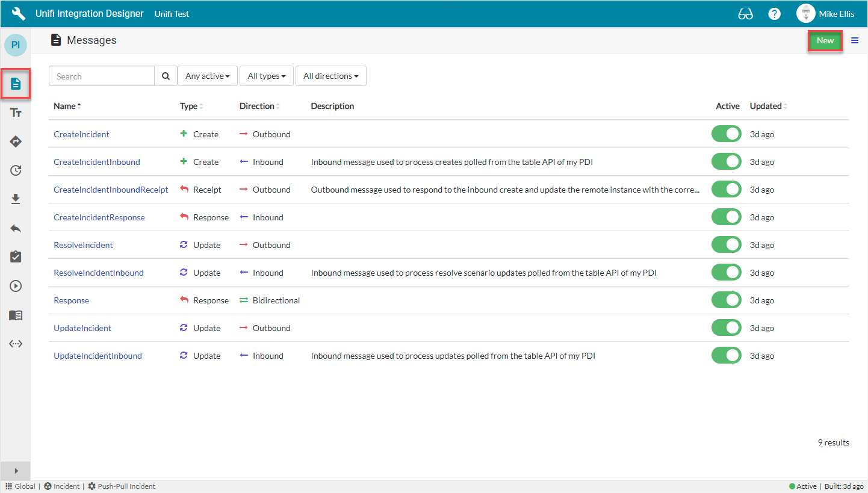Expand the All types dropdown
868x493 pixels.
point(267,76)
